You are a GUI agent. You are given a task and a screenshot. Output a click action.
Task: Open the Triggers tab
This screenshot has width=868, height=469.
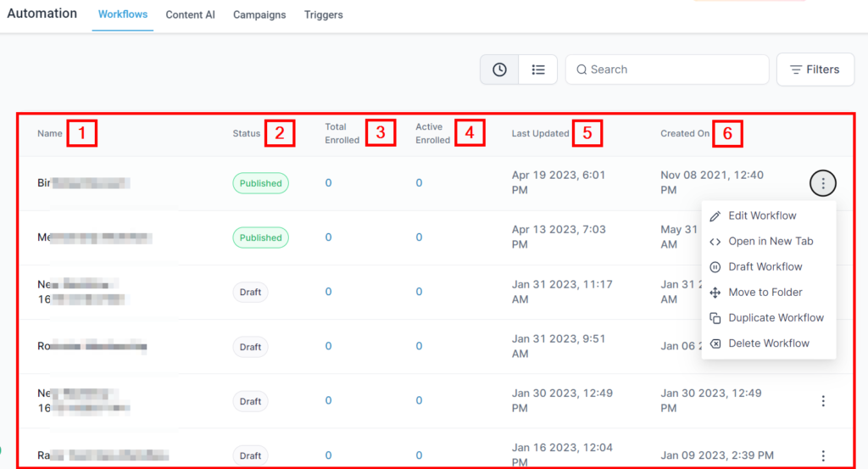[323, 15]
